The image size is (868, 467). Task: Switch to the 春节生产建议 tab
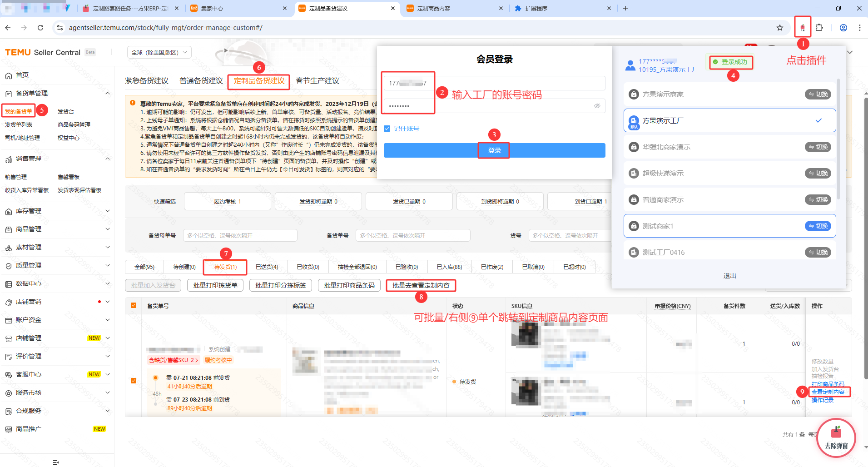317,81
